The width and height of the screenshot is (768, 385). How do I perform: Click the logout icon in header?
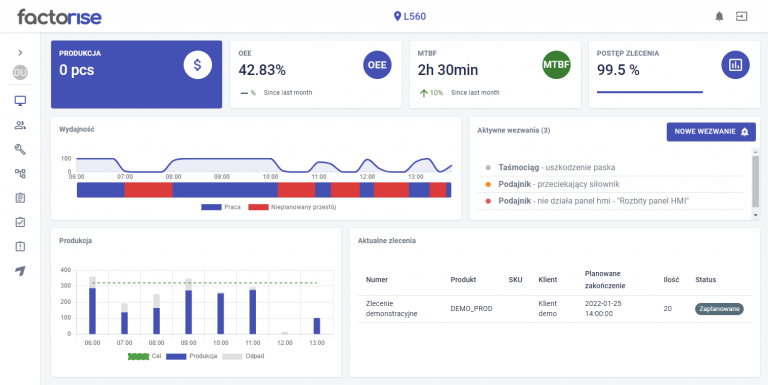(742, 16)
